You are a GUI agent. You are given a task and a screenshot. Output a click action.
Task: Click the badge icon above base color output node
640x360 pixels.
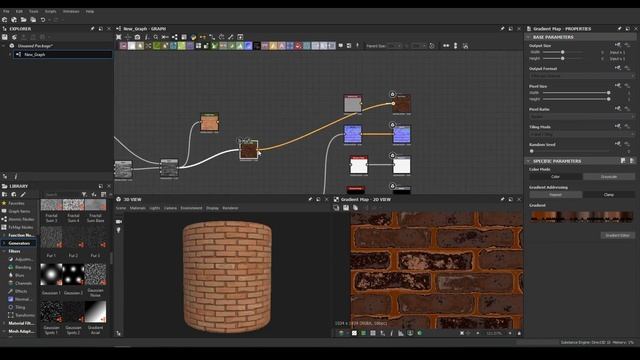(393, 94)
